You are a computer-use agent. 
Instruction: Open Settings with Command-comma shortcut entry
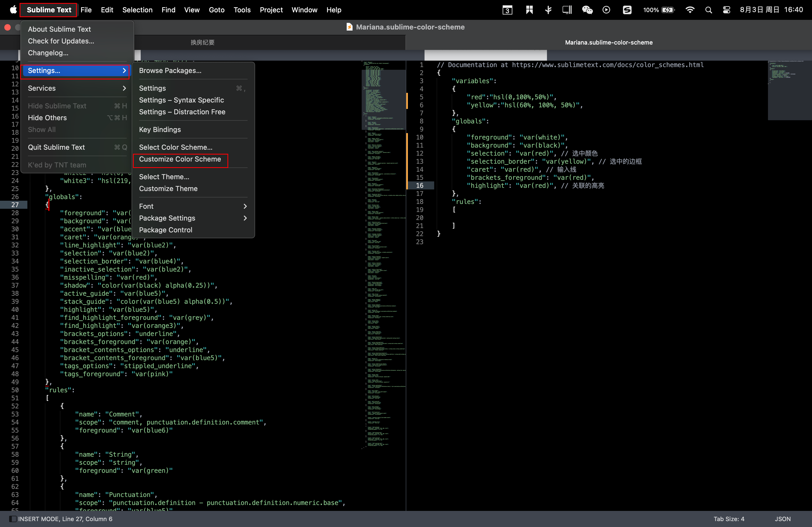click(193, 88)
